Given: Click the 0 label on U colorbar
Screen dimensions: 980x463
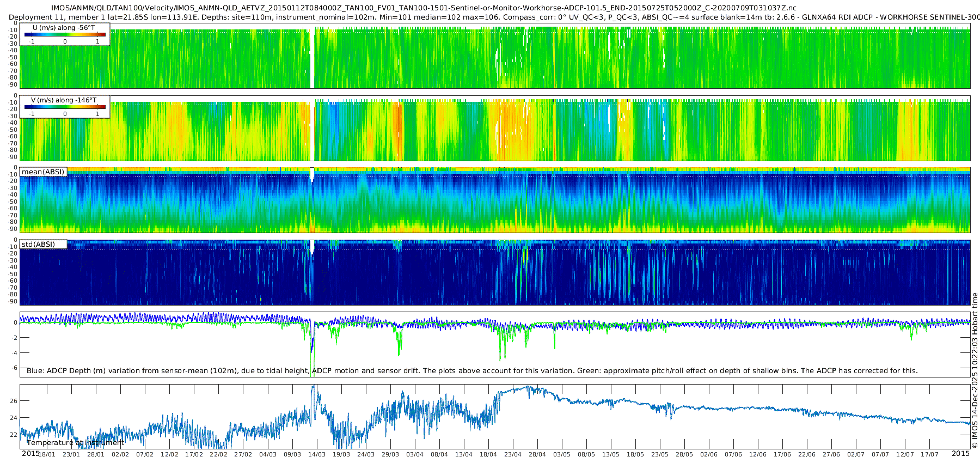Looking at the screenshot, I should click(x=65, y=41).
